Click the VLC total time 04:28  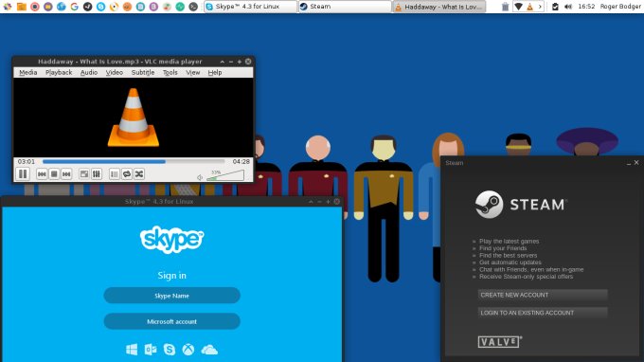point(241,161)
